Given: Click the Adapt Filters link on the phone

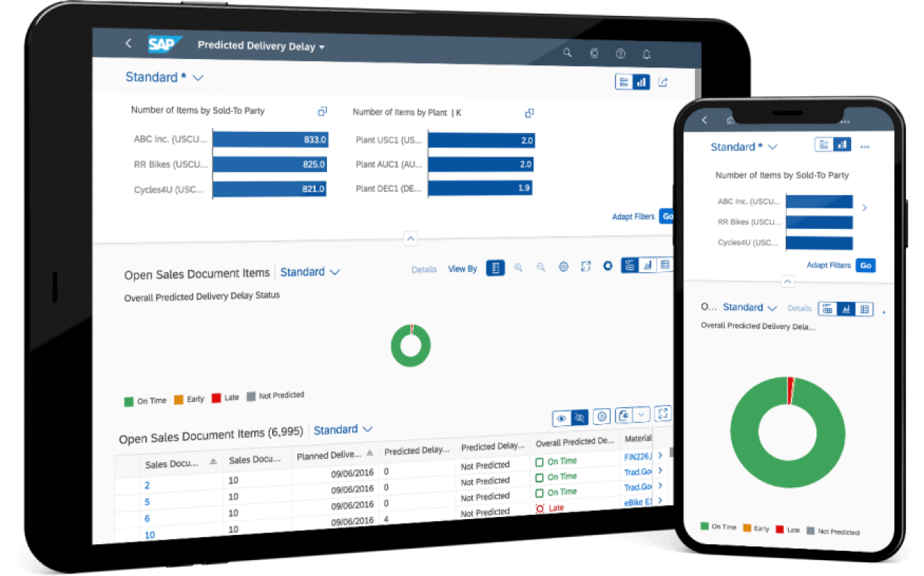Looking at the screenshot, I should click(828, 265).
